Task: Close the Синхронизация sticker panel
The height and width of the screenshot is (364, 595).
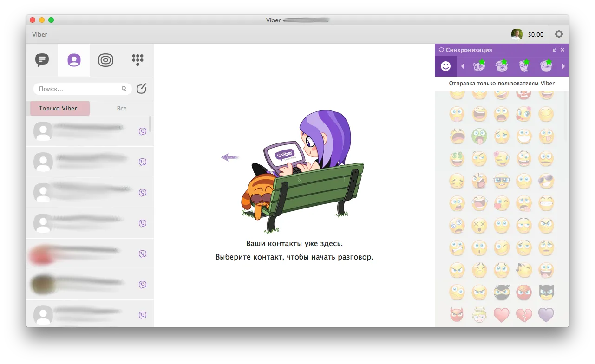Action: click(562, 50)
